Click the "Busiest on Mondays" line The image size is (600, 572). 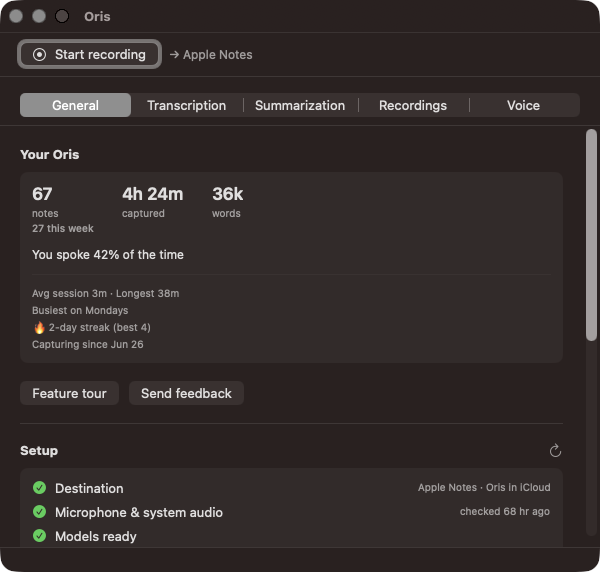click(x=80, y=310)
